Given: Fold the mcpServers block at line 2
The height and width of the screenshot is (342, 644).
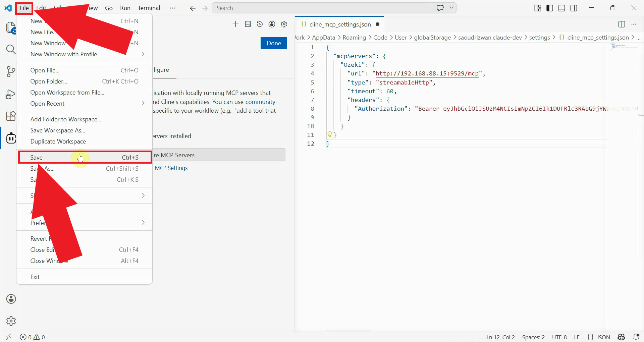Looking at the screenshot, I should [322, 56].
